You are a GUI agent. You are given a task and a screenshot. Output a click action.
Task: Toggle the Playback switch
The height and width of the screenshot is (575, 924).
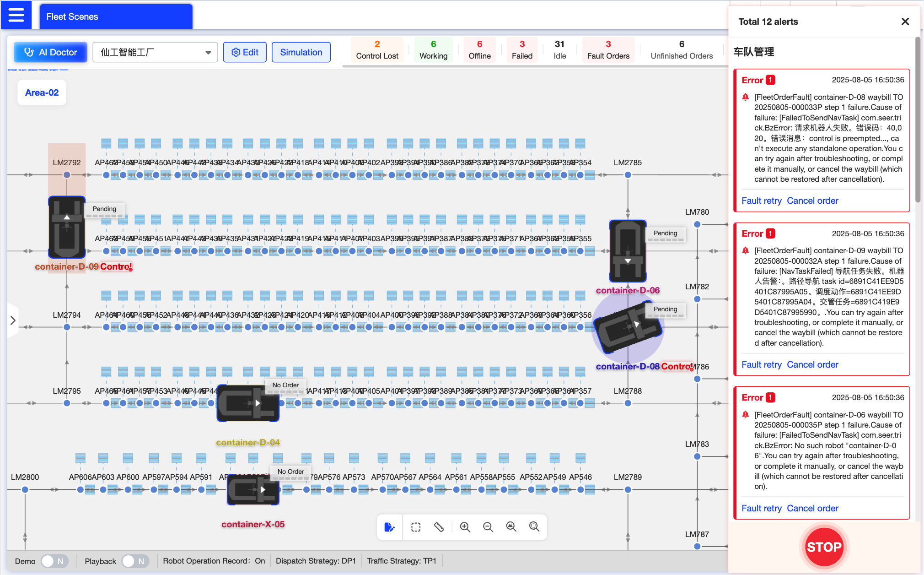click(135, 561)
